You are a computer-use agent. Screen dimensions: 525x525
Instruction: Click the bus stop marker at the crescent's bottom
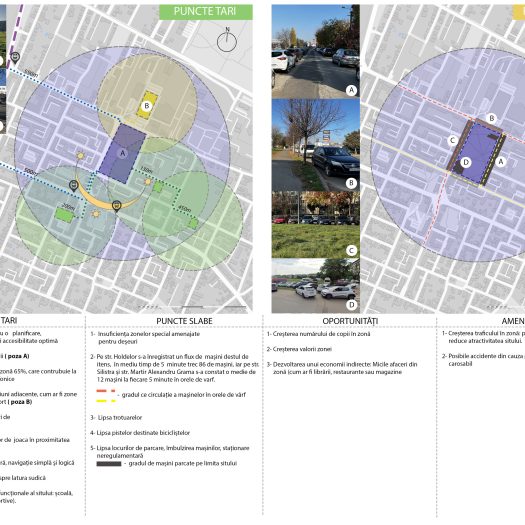116,206
